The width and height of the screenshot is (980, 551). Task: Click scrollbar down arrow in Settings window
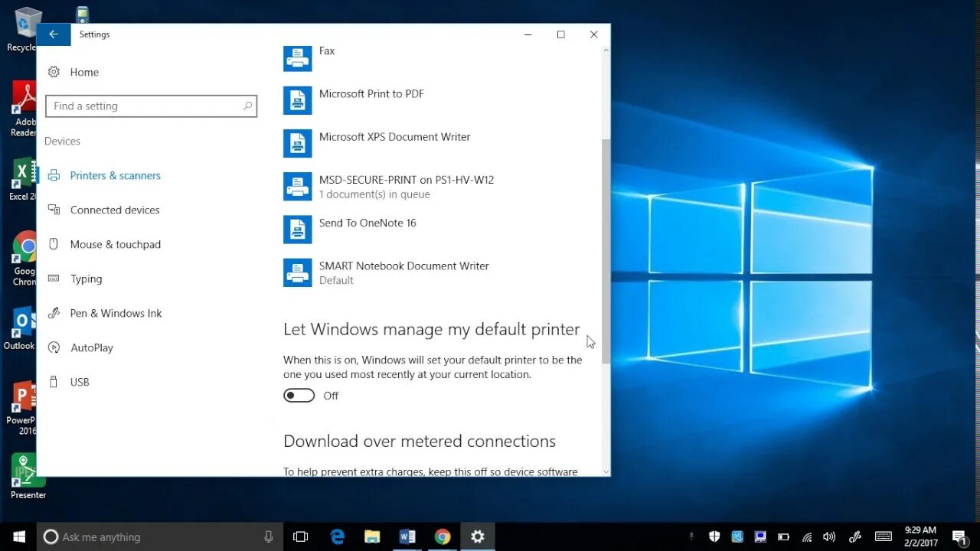coord(606,471)
